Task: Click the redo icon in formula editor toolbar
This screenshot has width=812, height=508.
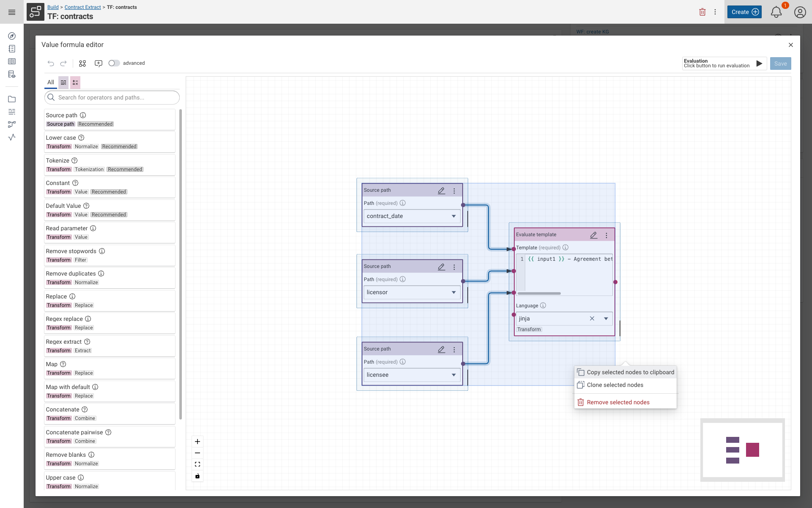Action: pyautogui.click(x=64, y=63)
